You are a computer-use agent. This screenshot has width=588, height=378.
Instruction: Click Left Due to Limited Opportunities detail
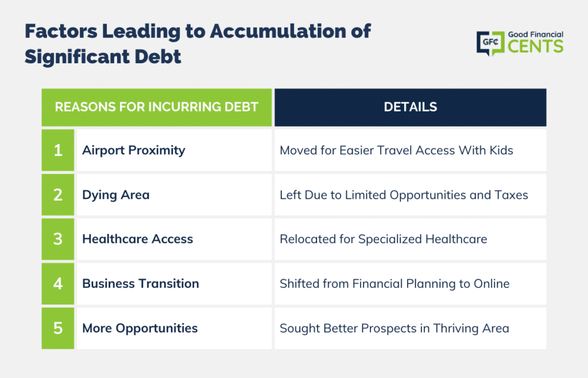(x=404, y=195)
